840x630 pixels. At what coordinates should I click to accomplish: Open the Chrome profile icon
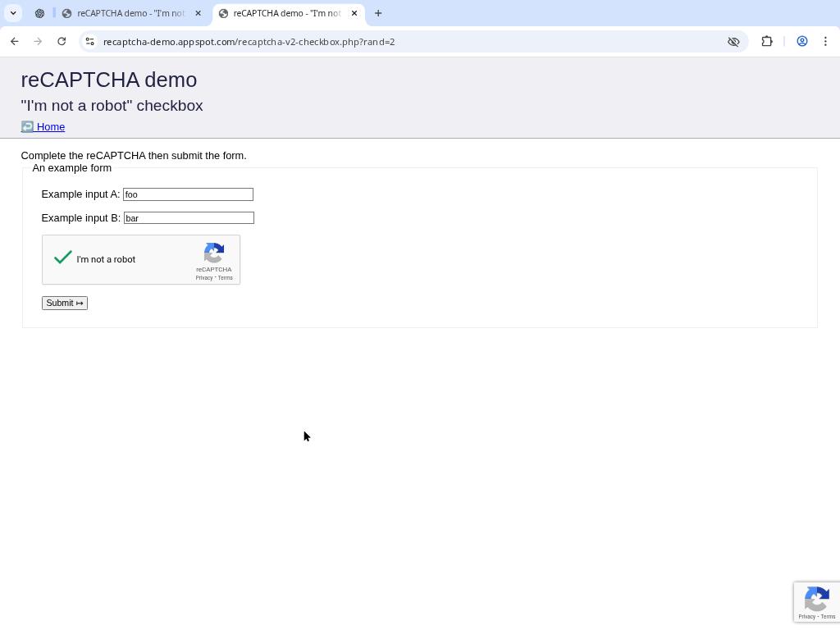coord(802,41)
